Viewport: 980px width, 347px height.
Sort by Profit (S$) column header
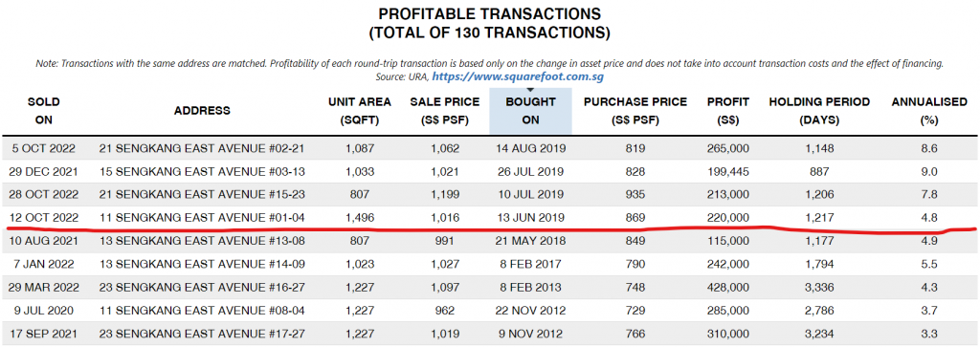tap(728, 111)
